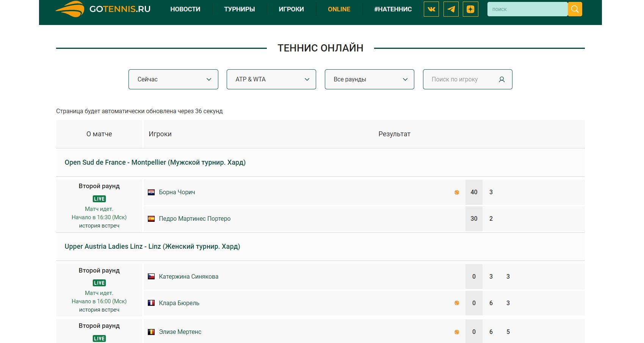Open the Yandex Zen icon in header
Viewport: 644px width, 343px height.
tap(470, 9)
